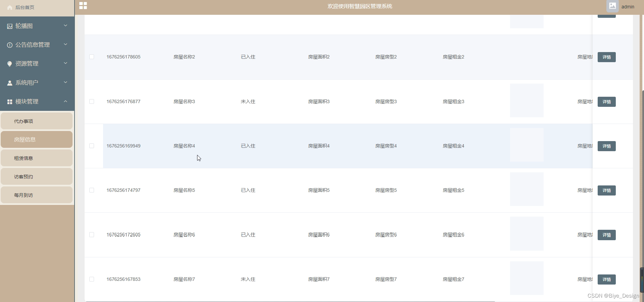Click the user icon next to 系统用户
This screenshot has width=644, height=302.
pos(10,83)
